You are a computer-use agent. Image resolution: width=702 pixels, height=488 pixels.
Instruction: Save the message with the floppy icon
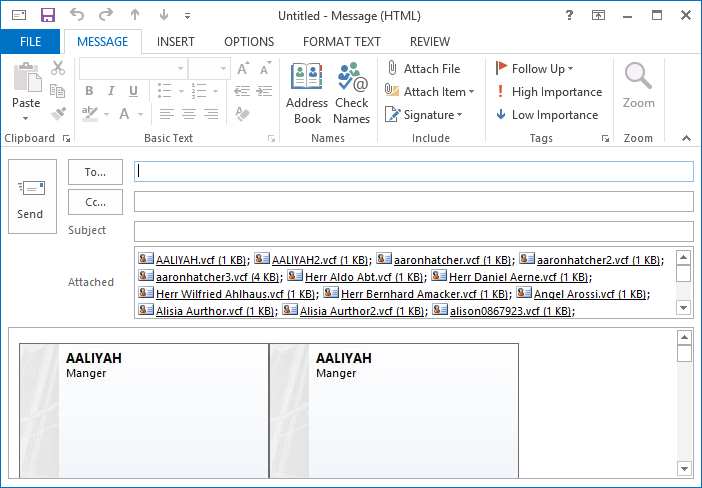pyautogui.click(x=47, y=15)
